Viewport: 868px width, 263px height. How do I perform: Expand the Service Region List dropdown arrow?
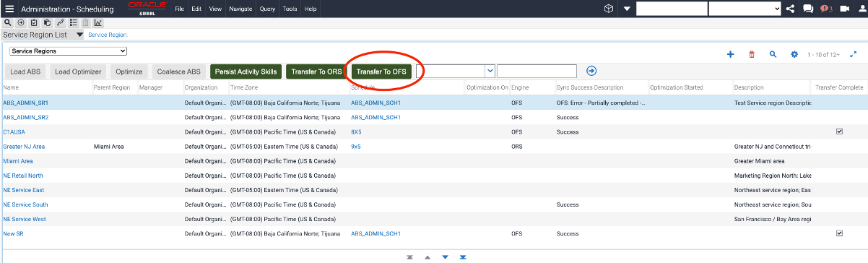(x=80, y=35)
